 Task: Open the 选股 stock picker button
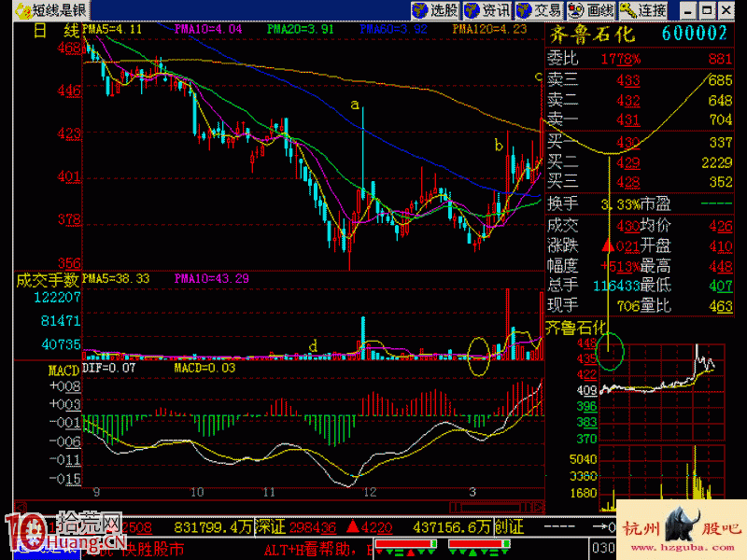[436, 10]
